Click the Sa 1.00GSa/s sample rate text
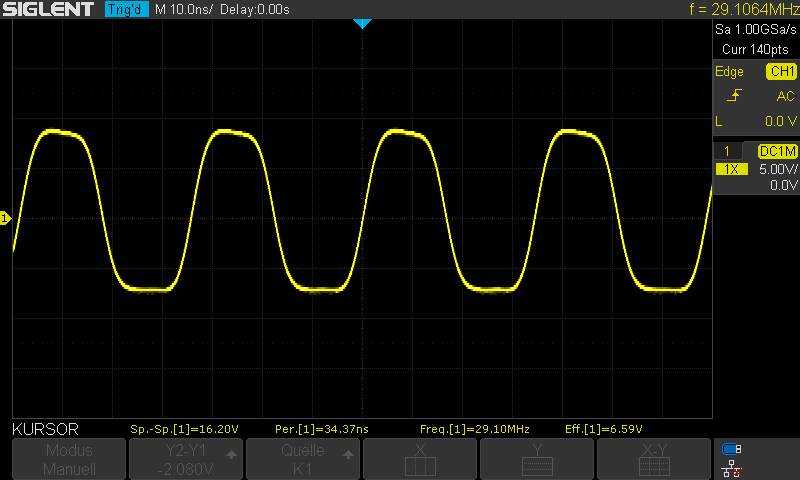Image resolution: width=800 pixels, height=480 pixels. 756,30
